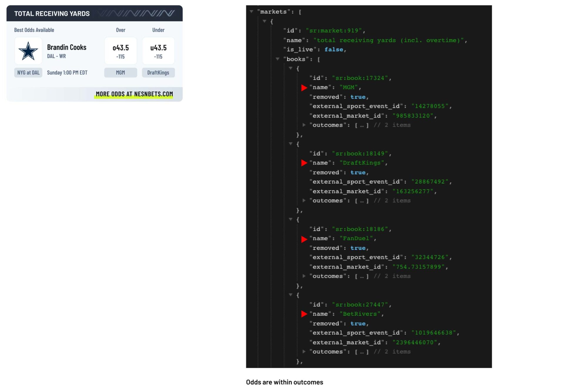The image size is (564, 392).
Task: Expand the DraftKings outcomes array
Action: [304, 201]
